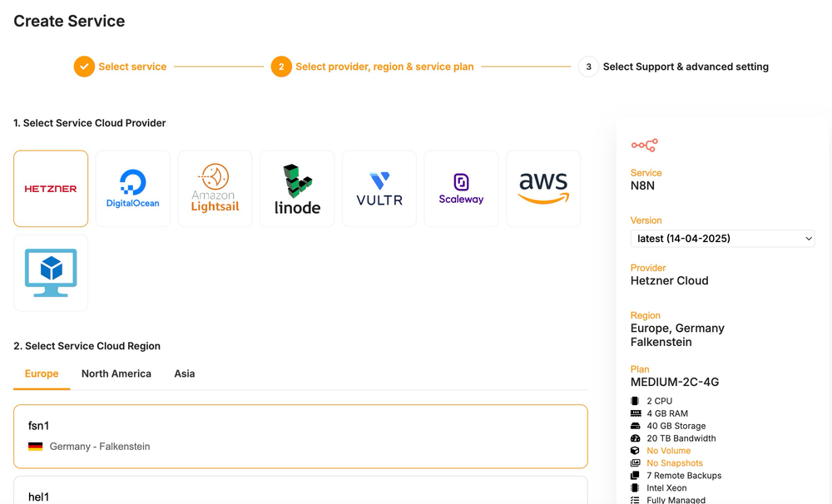Select the blue monitor cube provider
This screenshot has width=832, height=504.
51,273
